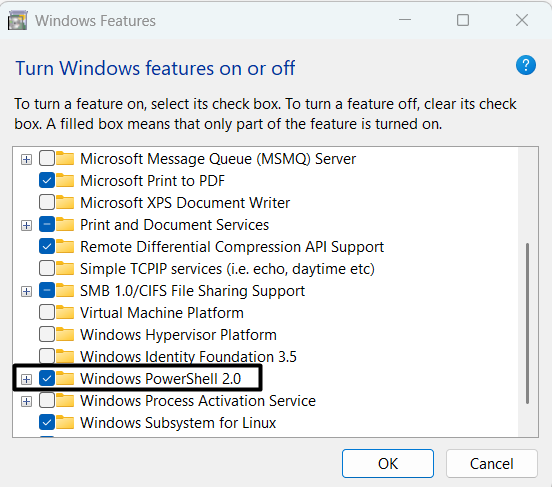Expand the Windows Process Activation Service node
The width and height of the screenshot is (552, 487).
pyautogui.click(x=26, y=401)
